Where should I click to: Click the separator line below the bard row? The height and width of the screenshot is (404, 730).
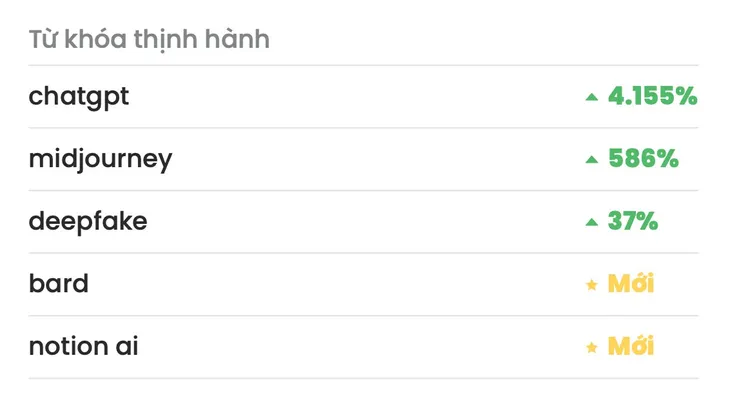[x=363, y=316]
